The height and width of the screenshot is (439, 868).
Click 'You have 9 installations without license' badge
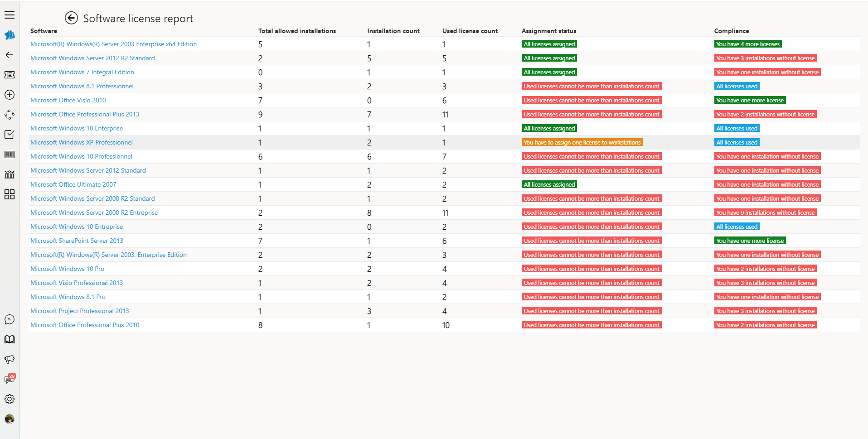(765, 212)
